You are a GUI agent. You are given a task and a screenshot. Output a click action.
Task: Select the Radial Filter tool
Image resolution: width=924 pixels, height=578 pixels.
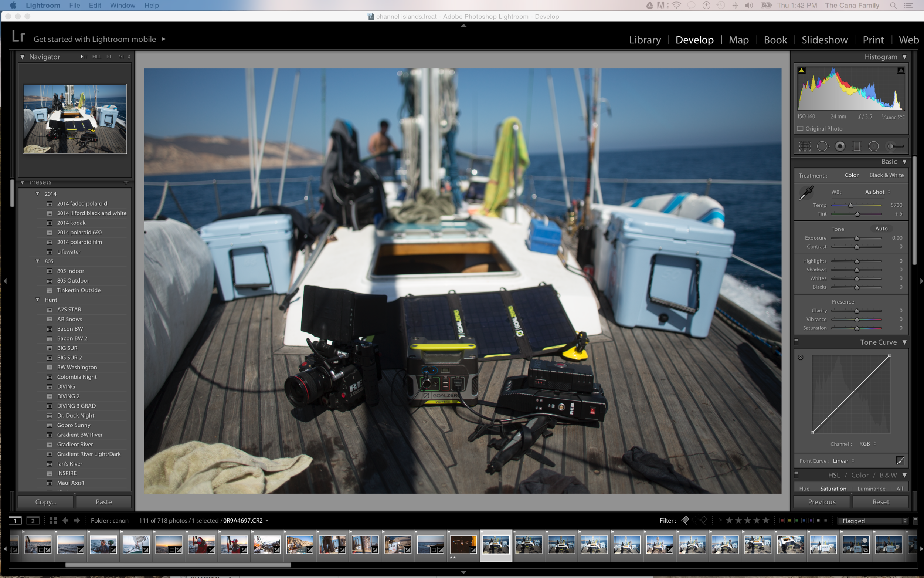point(874,146)
